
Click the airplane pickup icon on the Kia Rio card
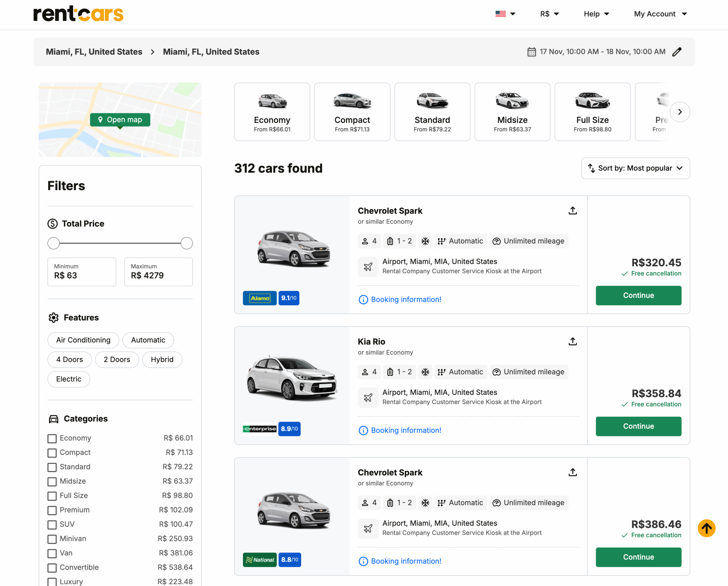pyautogui.click(x=368, y=397)
